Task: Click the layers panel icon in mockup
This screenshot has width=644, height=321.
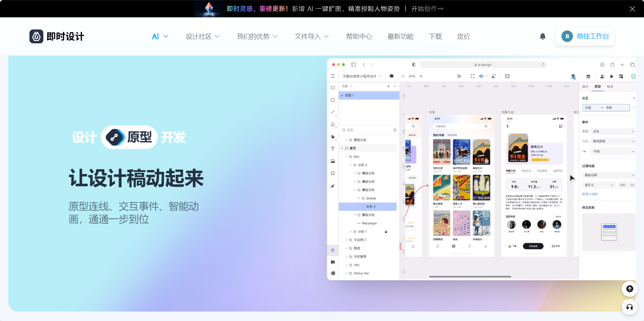Action: click(333, 250)
